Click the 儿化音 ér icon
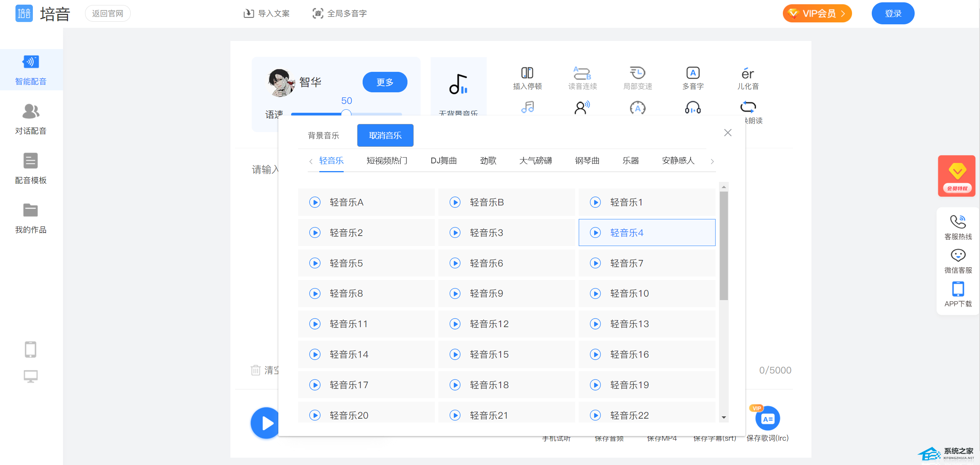Viewport: 980px width, 465px height. [x=747, y=73]
